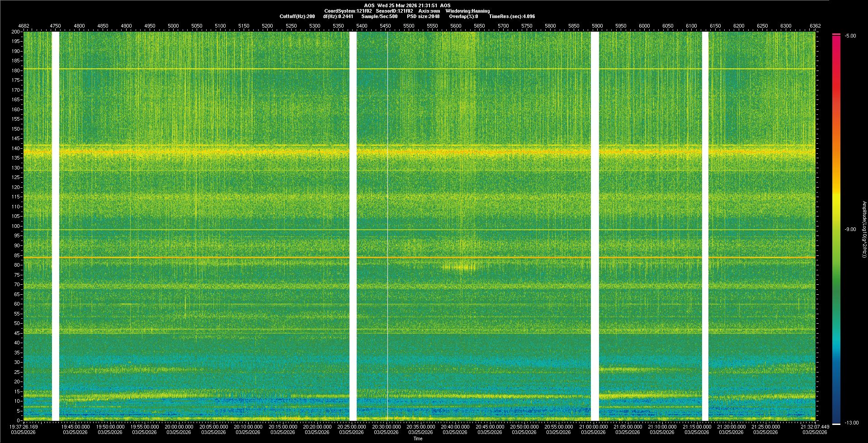Click the Time axis title at the bottom
Image resolution: width=868 pixels, height=443 pixels.
click(418, 438)
